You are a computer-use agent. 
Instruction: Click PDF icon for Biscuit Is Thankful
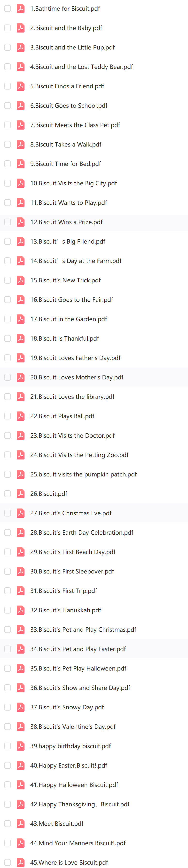pos(21,338)
